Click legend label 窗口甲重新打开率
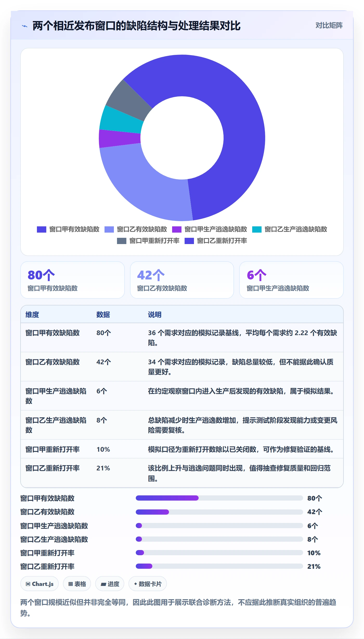364x639 pixels. [154, 241]
